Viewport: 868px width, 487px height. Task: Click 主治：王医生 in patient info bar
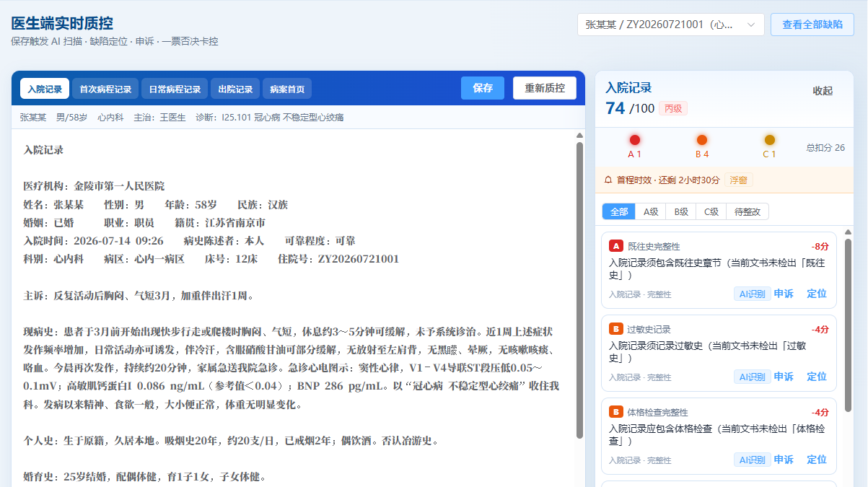point(159,117)
